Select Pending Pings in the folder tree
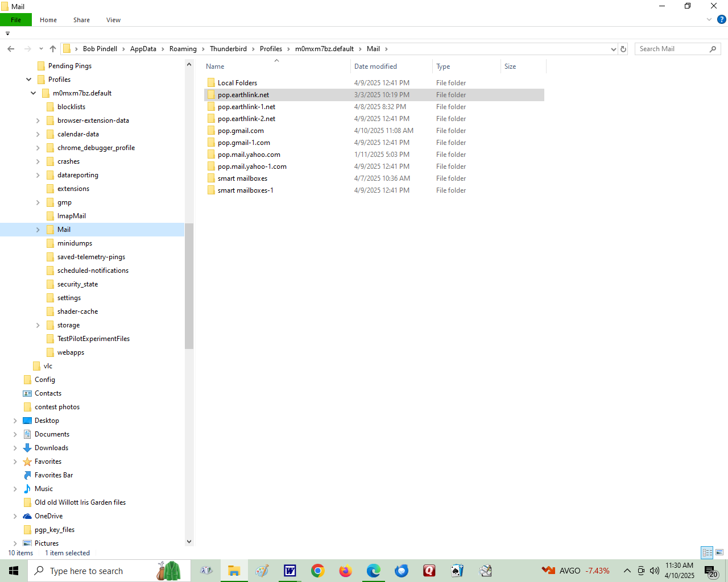Image resolution: width=728 pixels, height=582 pixels. pos(70,66)
